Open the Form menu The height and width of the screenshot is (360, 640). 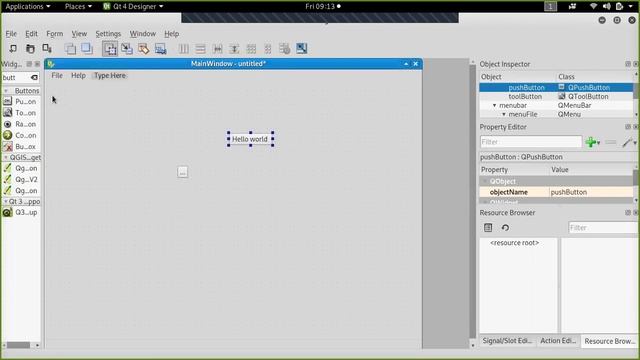tap(55, 34)
